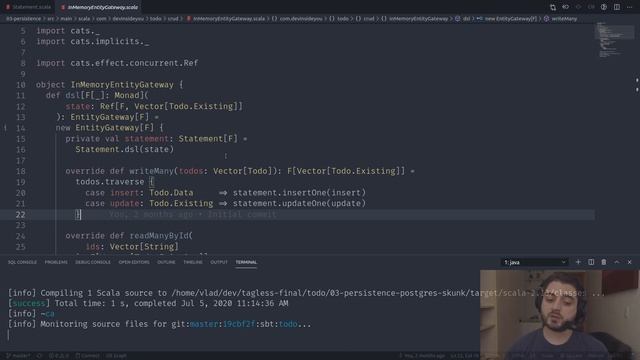This screenshot has width=640, height=360.
Task: Click 'import cats.implicits._' on line 6
Action: click(x=93, y=41)
